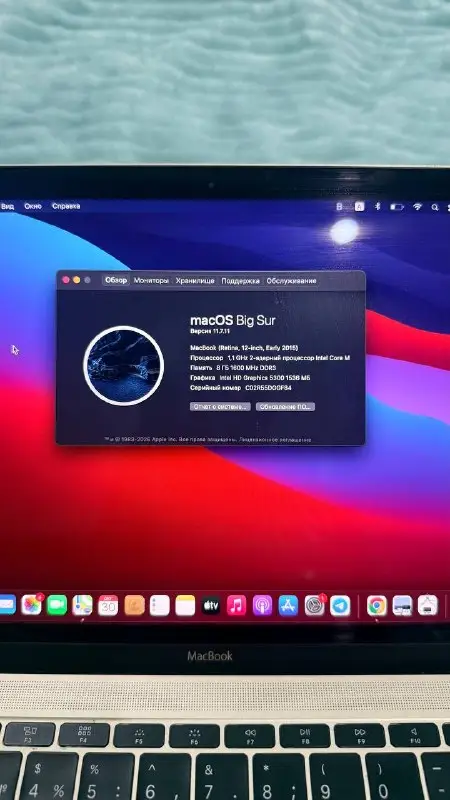Screen dimensions: 450x800
Task: Open the Calendar app showing 30
Action: (x=108, y=605)
